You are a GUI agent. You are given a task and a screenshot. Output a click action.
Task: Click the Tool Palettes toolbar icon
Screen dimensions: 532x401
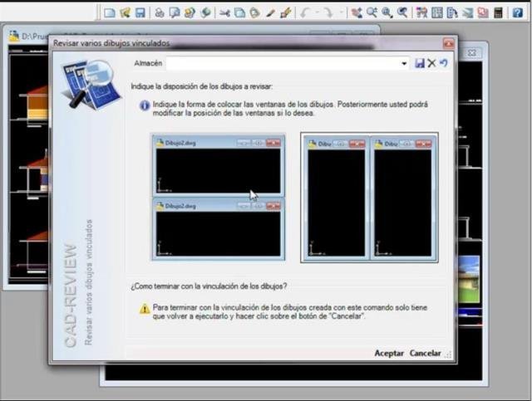pyautogui.click(x=452, y=13)
